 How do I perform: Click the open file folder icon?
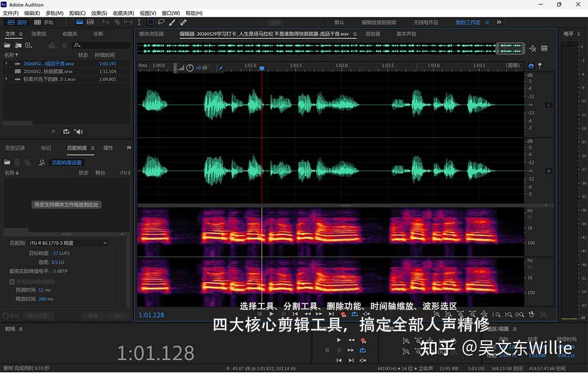pyautogui.click(x=7, y=45)
